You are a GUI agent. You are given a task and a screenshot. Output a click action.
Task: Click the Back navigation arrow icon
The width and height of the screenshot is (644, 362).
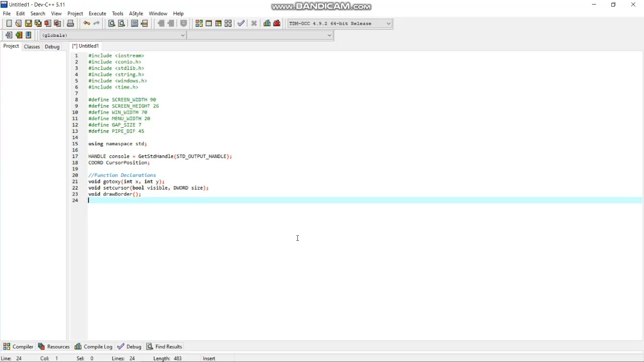tap(161, 24)
